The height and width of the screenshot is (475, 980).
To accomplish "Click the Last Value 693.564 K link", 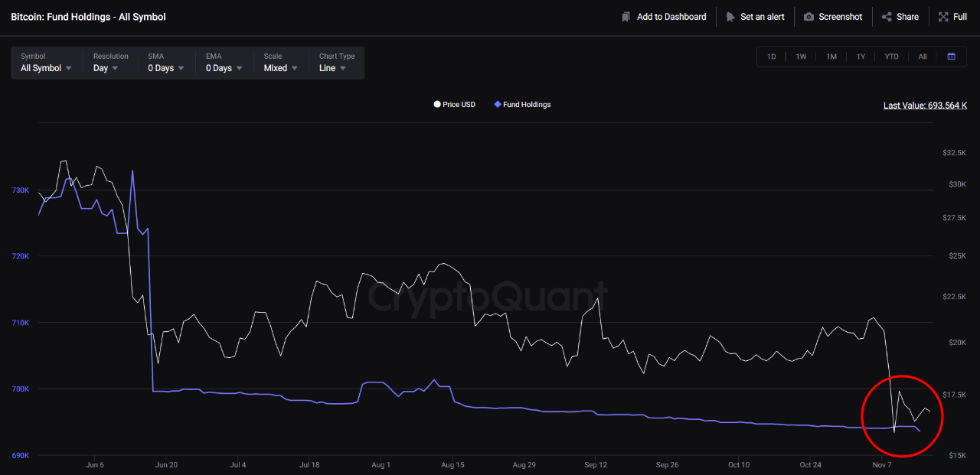I will 926,106.
